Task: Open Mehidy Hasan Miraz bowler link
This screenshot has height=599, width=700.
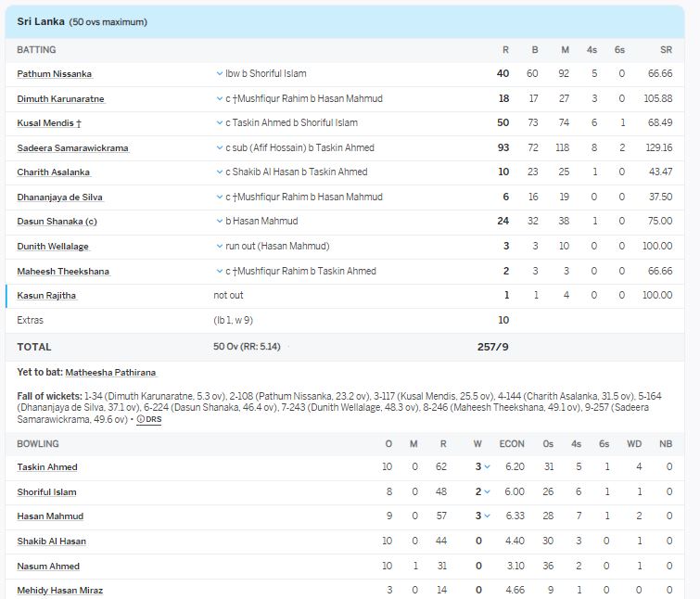Action: pyautogui.click(x=59, y=591)
